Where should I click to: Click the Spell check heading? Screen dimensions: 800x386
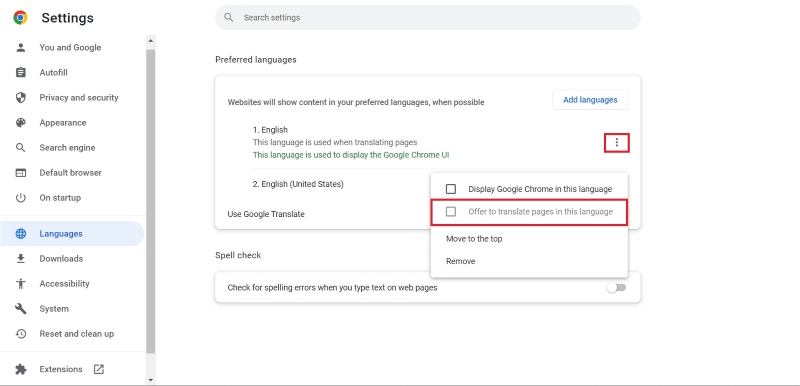238,255
